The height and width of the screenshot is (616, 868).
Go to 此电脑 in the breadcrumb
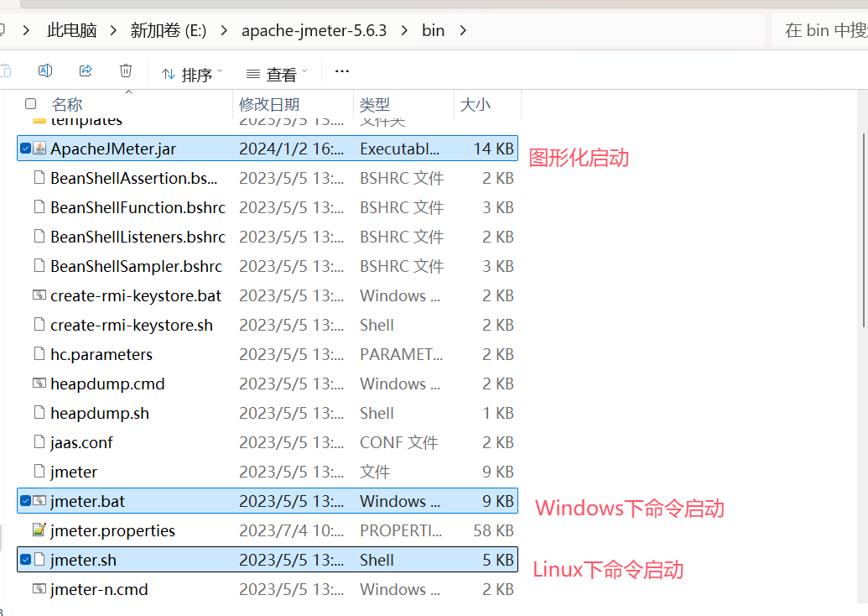coord(72,30)
